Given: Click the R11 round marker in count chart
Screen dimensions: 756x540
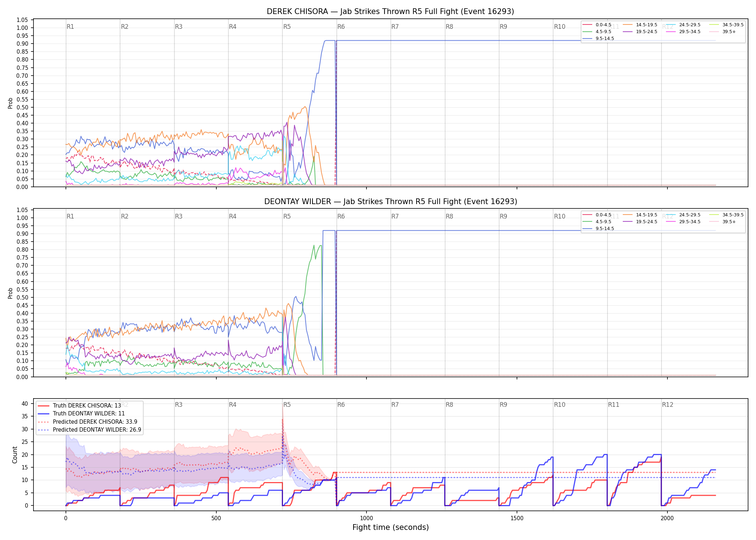Looking at the screenshot, I should point(613,405).
